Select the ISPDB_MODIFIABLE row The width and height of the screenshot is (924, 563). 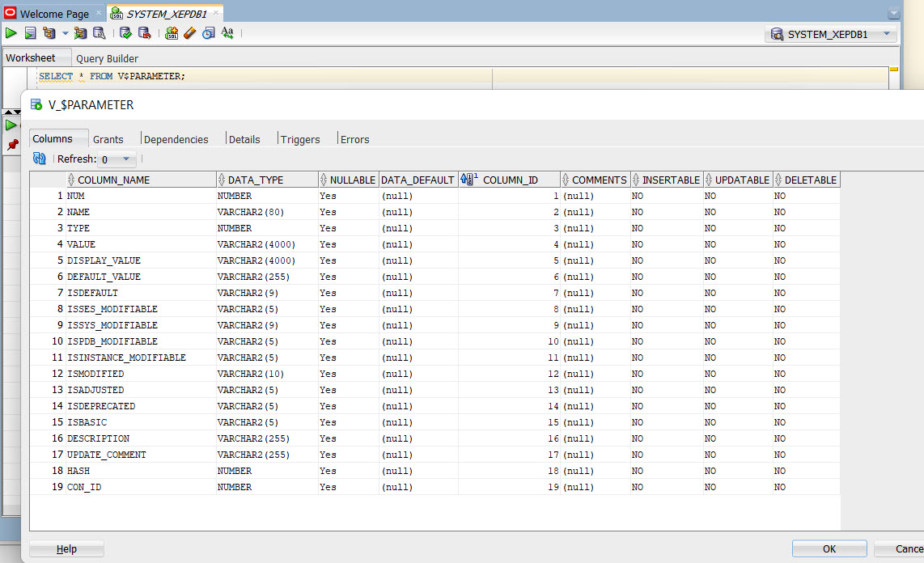click(x=434, y=341)
